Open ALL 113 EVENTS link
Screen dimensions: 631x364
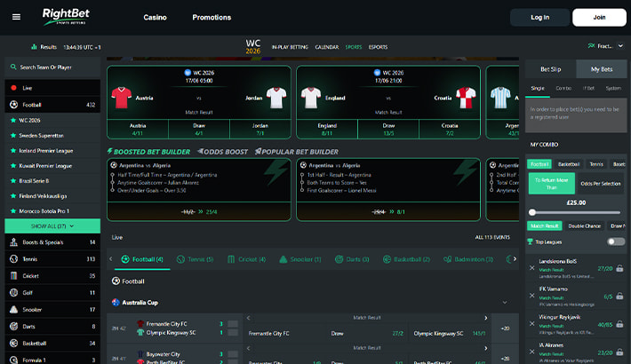click(x=492, y=237)
